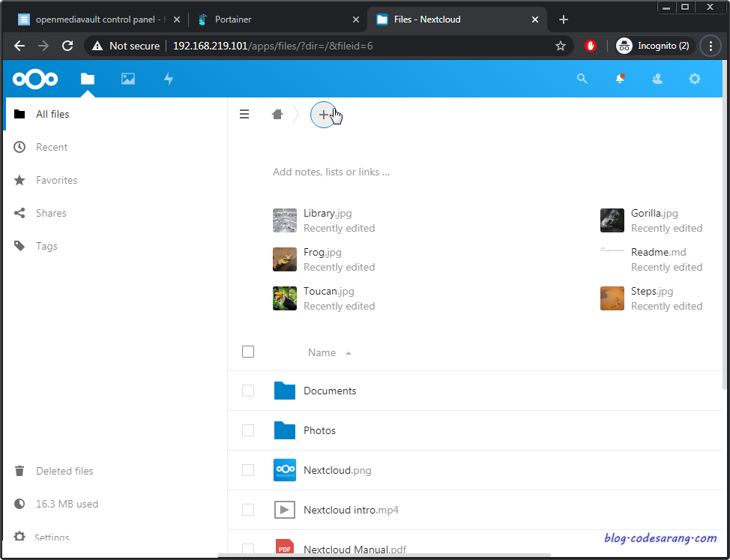Check the Documents folder checkbox
This screenshot has width=730, height=560.
[x=248, y=391]
